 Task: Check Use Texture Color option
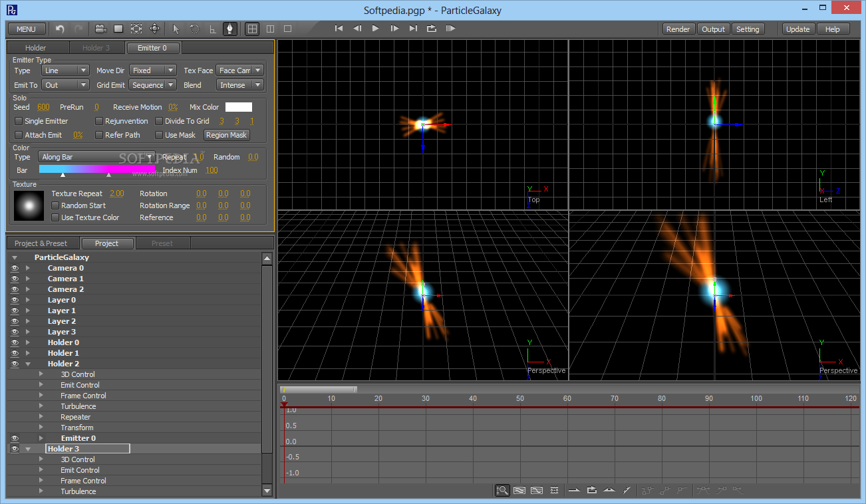pos(55,217)
